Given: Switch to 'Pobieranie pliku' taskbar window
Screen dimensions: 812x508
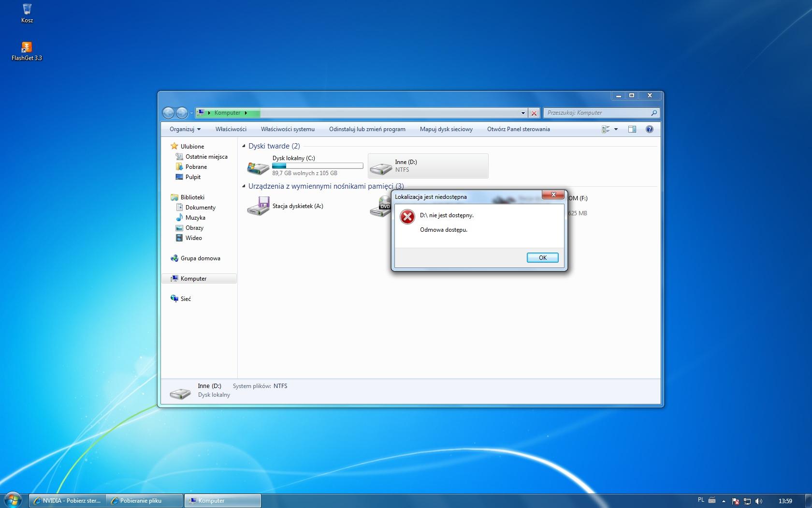Looking at the screenshot, I should click(144, 501).
